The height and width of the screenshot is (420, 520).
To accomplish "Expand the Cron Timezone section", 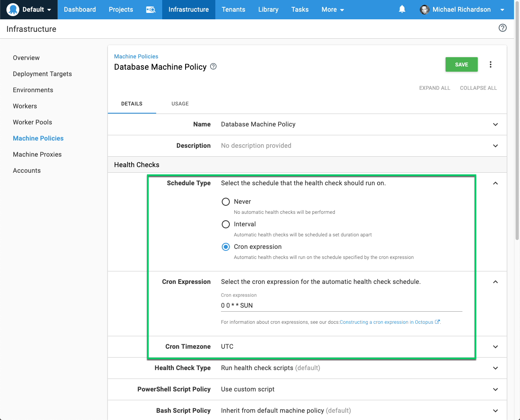I will 495,347.
